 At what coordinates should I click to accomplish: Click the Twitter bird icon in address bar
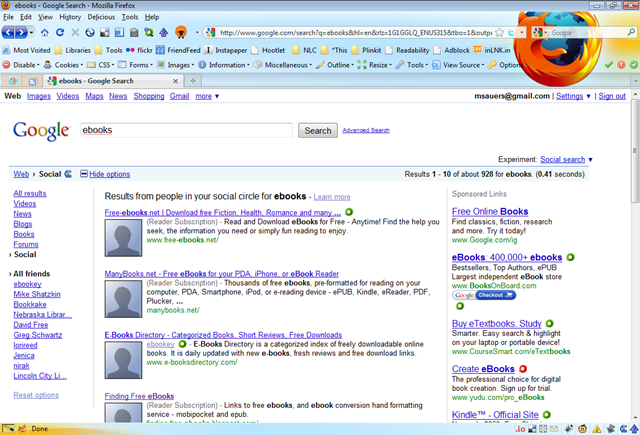point(511,32)
